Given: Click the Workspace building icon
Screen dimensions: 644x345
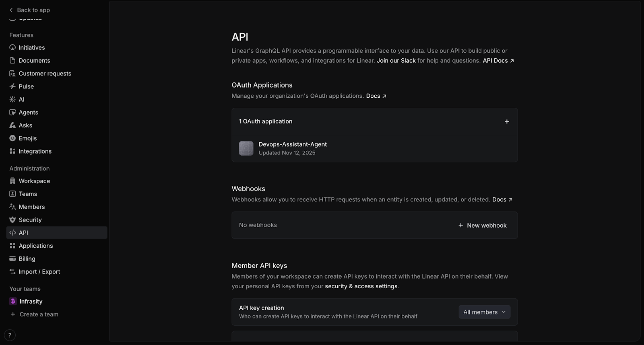Looking at the screenshot, I should pyautogui.click(x=12, y=181).
